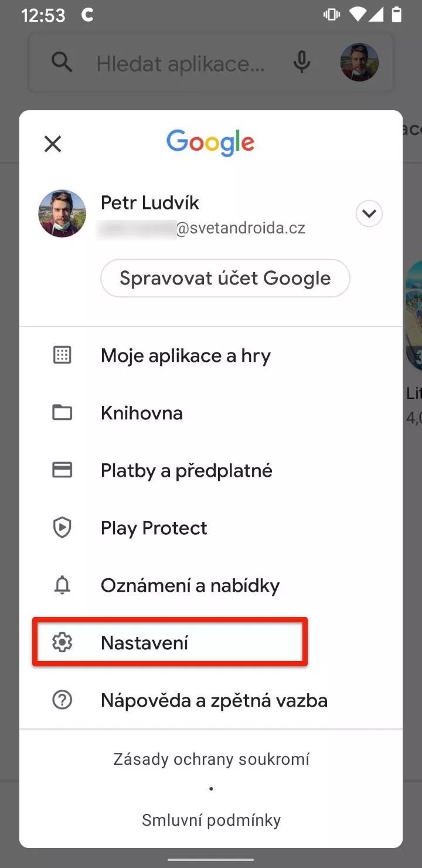This screenshot has width=422, height=868.
Task: Tap the microphone voice search icon
Action: (302, 62)
